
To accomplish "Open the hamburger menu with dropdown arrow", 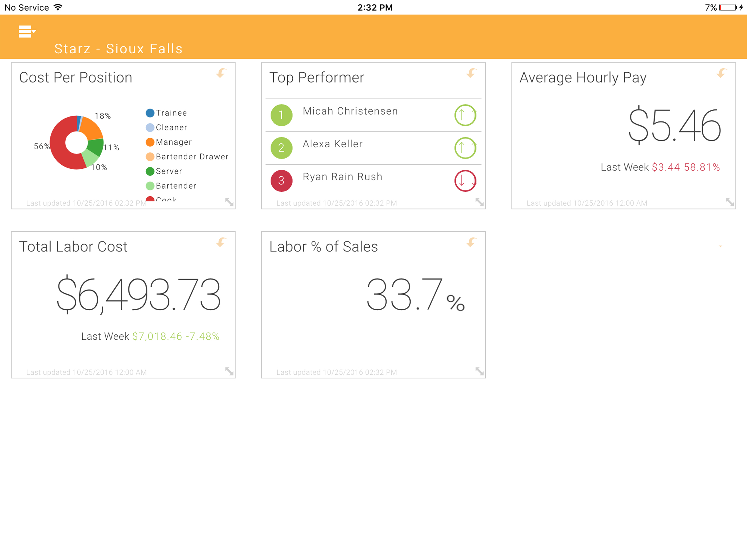I will click(27, 31).
